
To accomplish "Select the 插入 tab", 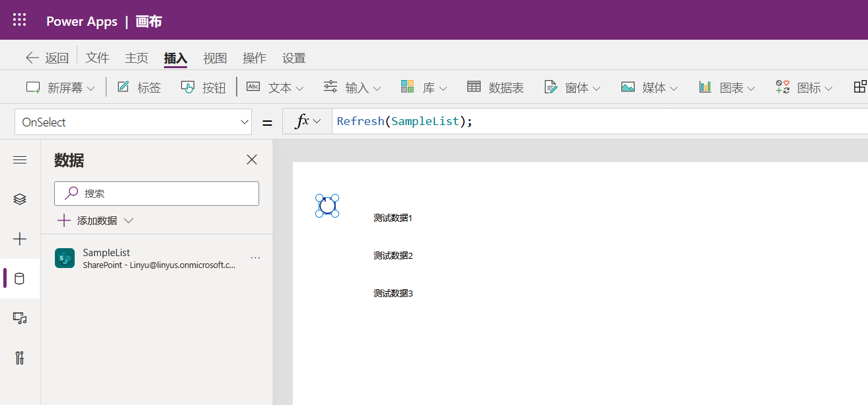I will point(176,58).
